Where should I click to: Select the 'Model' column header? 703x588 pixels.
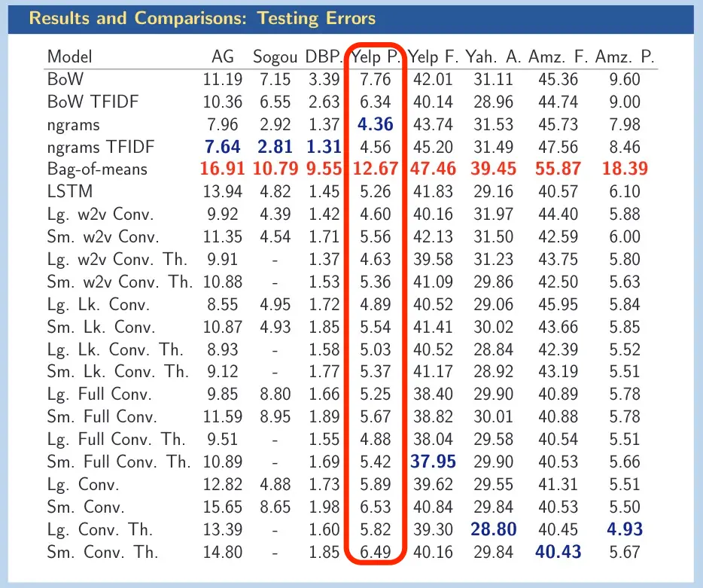[69, 56]
